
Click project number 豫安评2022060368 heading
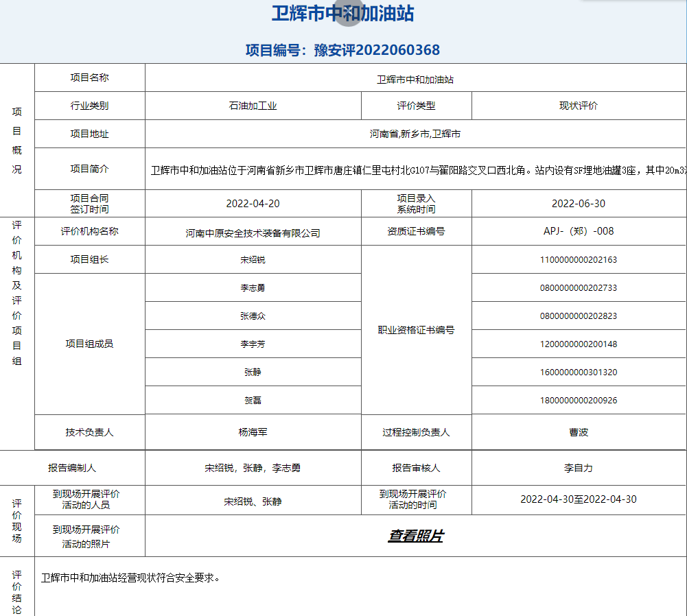(x=342, y=50)
